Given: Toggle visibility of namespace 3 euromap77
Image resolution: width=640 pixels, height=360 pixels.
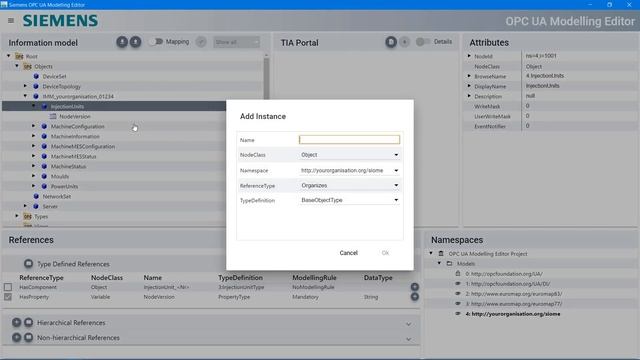Looking at the screenshot, I should point(458,304).
